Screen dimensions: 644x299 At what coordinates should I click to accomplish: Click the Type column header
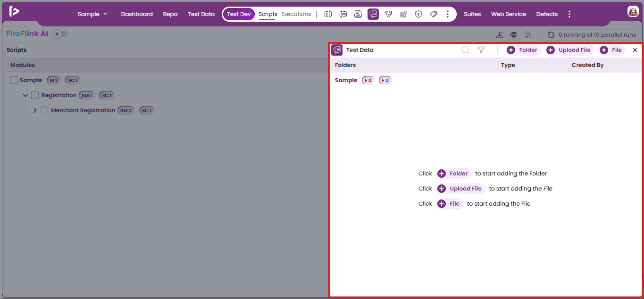pyautogui.click(x=508, y=65)
